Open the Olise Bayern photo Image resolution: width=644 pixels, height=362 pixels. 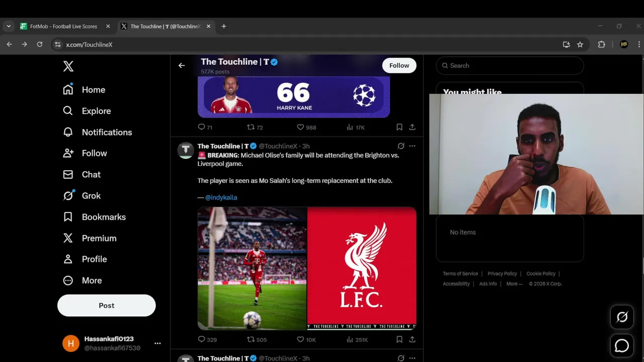pos(252,268)
